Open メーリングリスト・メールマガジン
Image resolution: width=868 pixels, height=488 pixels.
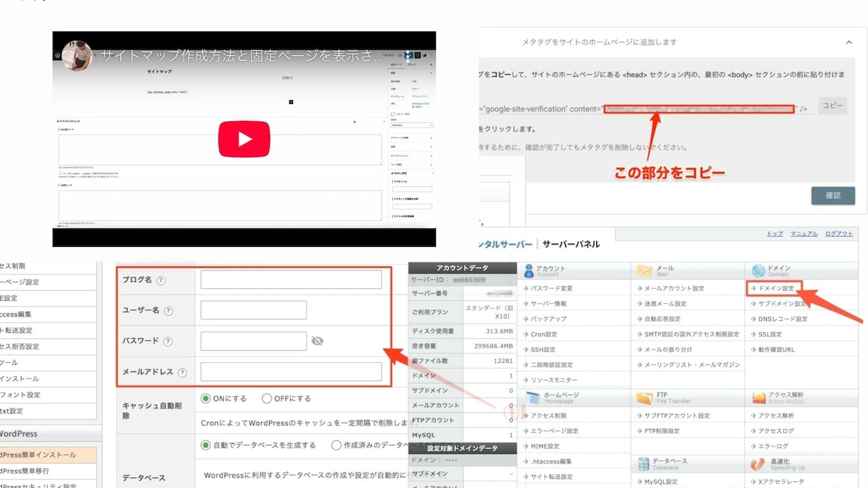pos(692,365)
